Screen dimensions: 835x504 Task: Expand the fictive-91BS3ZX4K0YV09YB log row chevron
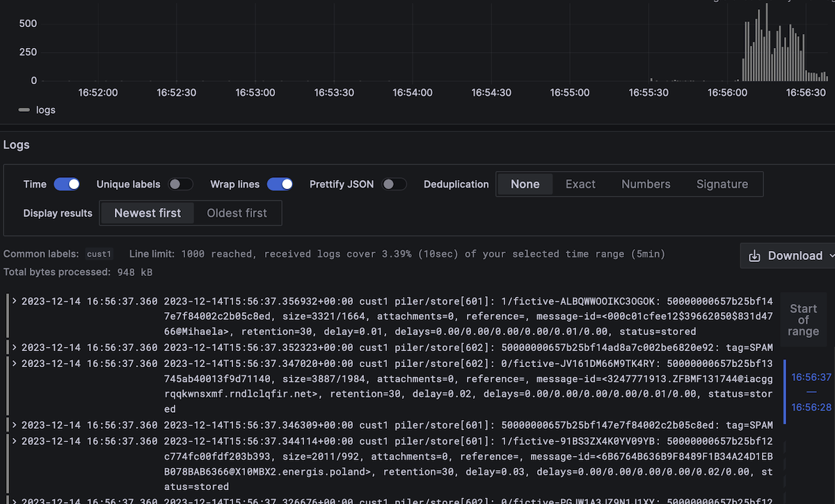(x=14, y=441)
